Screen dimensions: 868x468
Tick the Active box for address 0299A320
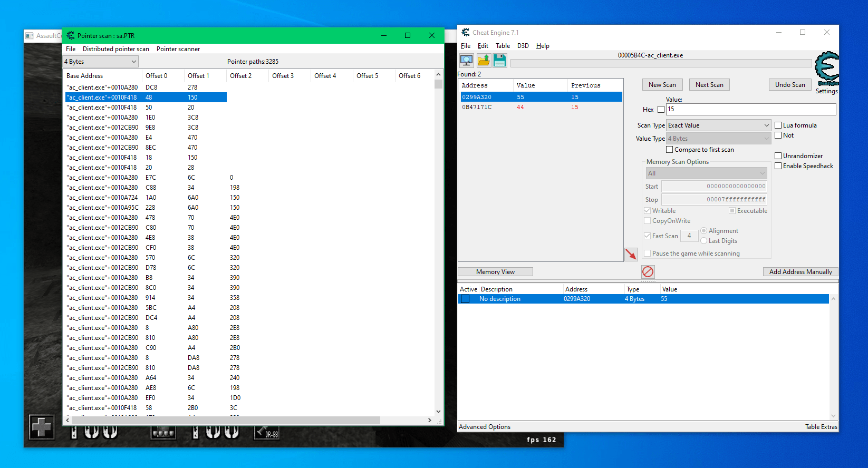click(x=465, y=299)
